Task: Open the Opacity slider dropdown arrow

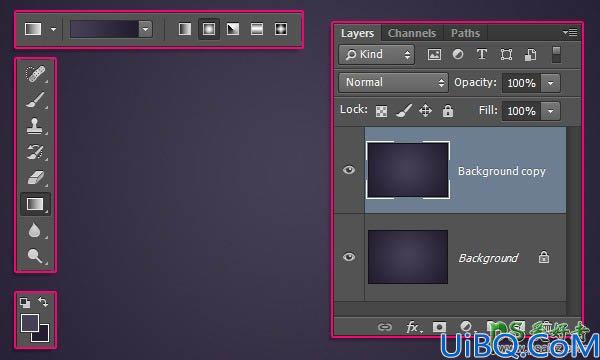Action: click(550, 83)
